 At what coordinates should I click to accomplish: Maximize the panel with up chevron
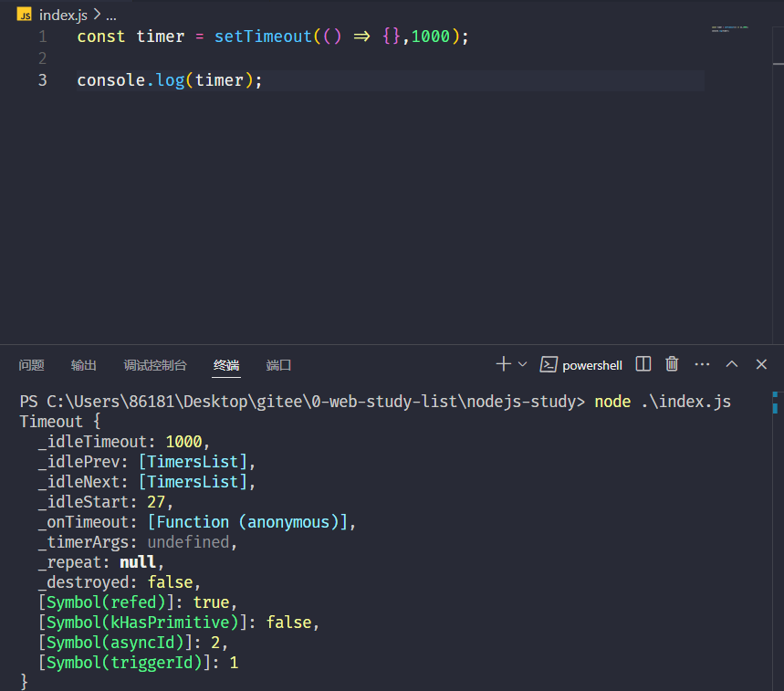pyautogui.click(x=731, y=364)
